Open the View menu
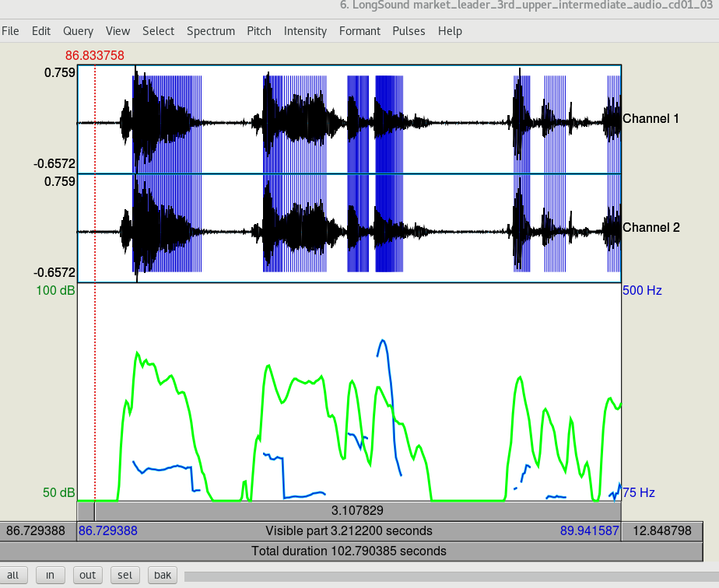The image size is (719, 588). [x=117, y=31]
